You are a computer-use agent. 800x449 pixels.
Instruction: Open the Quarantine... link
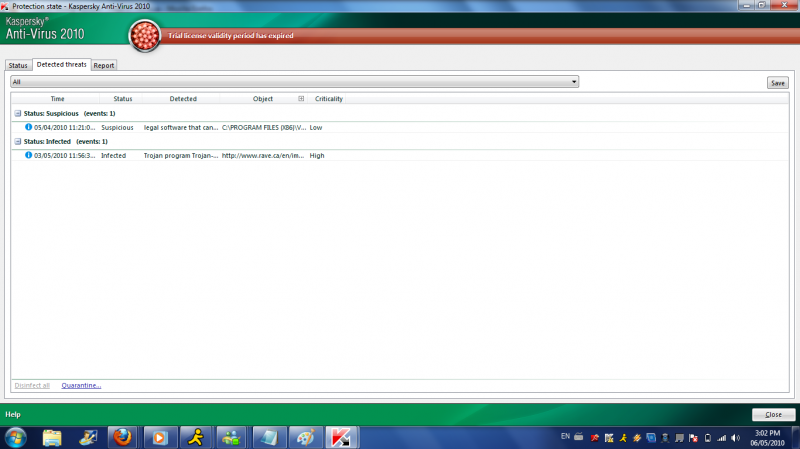(x=81, y=385)
